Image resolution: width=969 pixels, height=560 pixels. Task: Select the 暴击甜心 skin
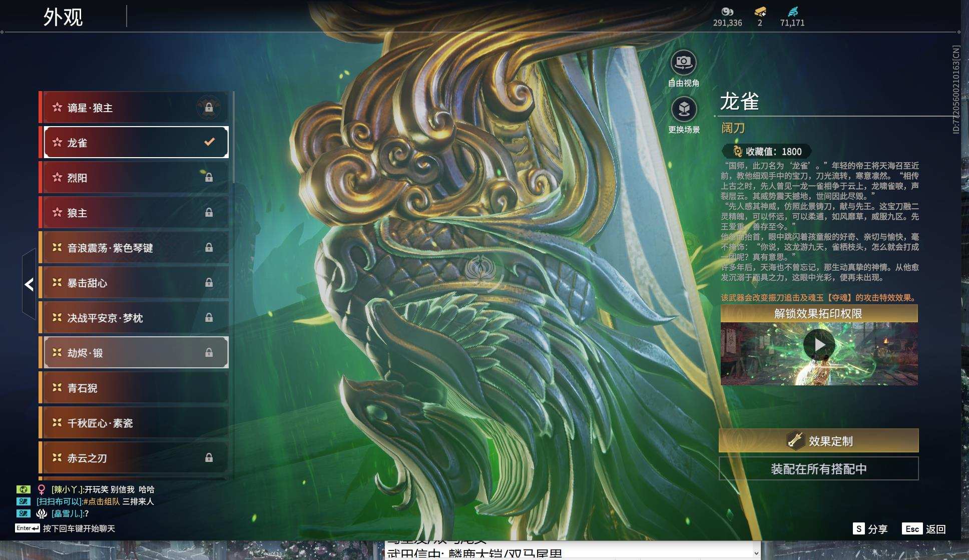134,283
